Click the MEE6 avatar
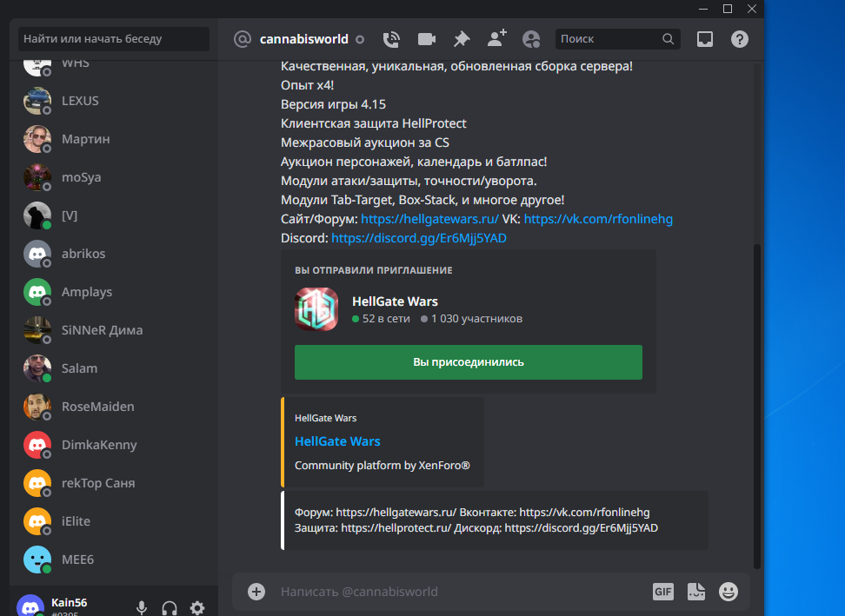The image size is (845, 616). (x=37, y=560)
